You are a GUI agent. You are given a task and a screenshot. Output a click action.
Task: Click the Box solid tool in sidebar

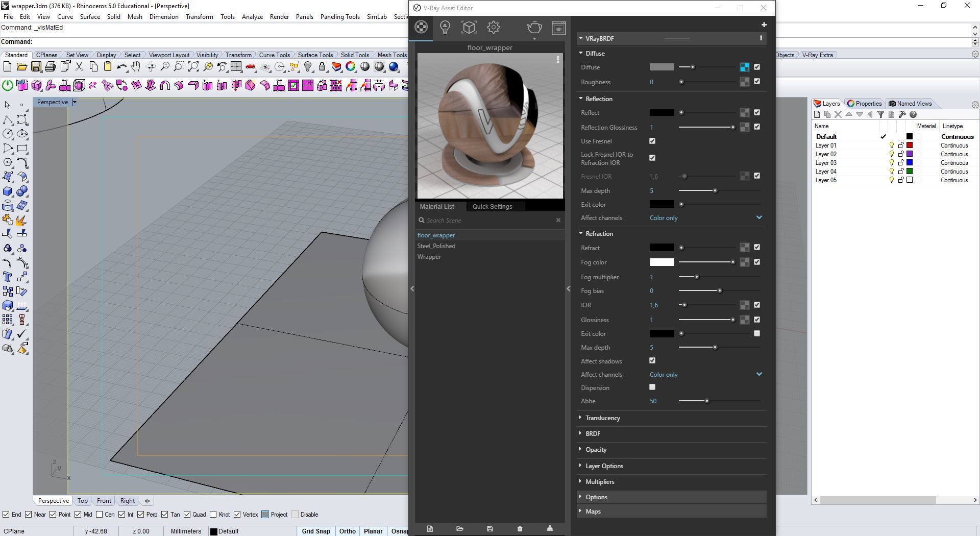coord(8,191)
